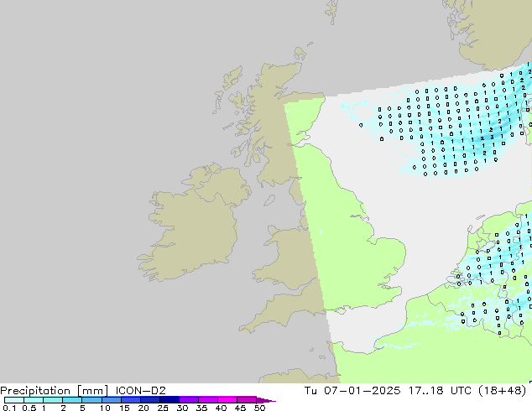The image size is (532, 411).
Task: Click the "0.1" value on the color scale
Action: pos(9,408)
